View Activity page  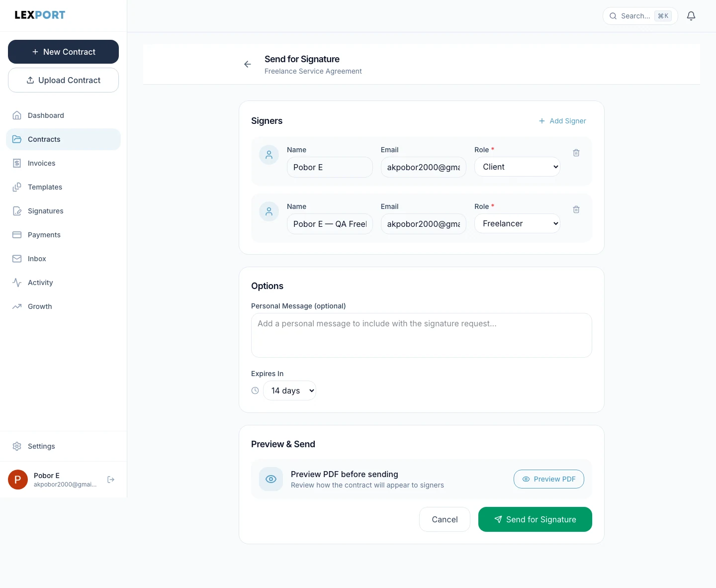click(x=63, y=283)
